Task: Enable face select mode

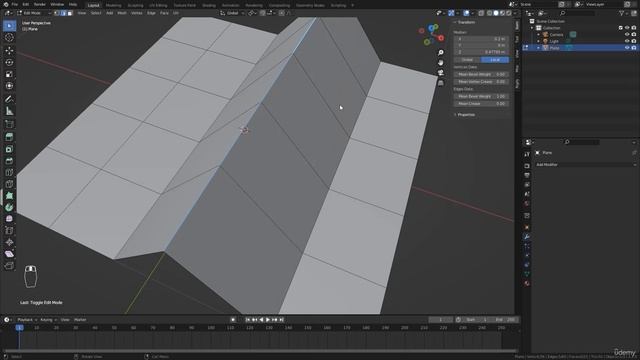Action: [x=70, y=13]
